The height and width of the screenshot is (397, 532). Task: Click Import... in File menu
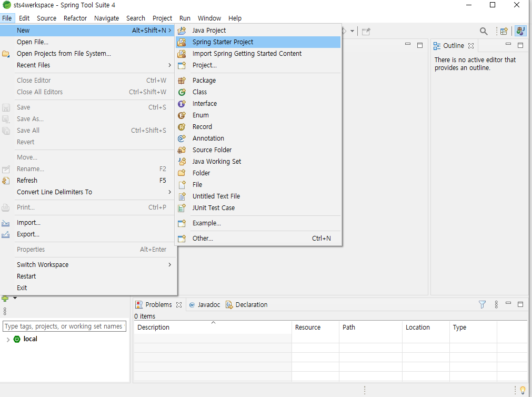tap(87, 223)
